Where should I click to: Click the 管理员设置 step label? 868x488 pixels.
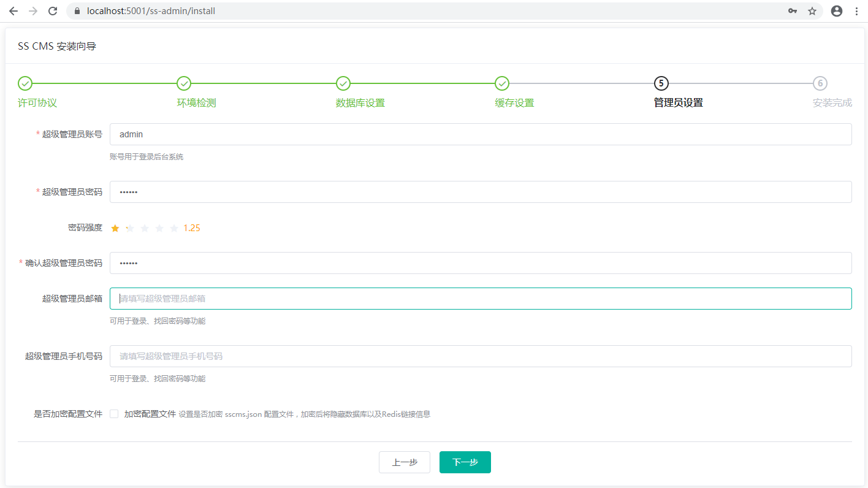(x=679, y=103)
